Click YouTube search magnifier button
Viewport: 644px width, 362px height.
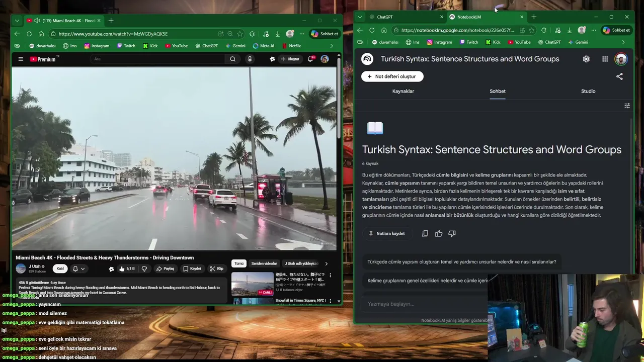[x=232, y=59]
